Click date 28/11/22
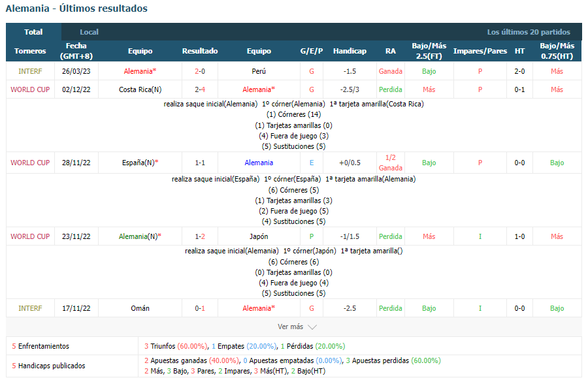588x382 pixels. (76, 163)
